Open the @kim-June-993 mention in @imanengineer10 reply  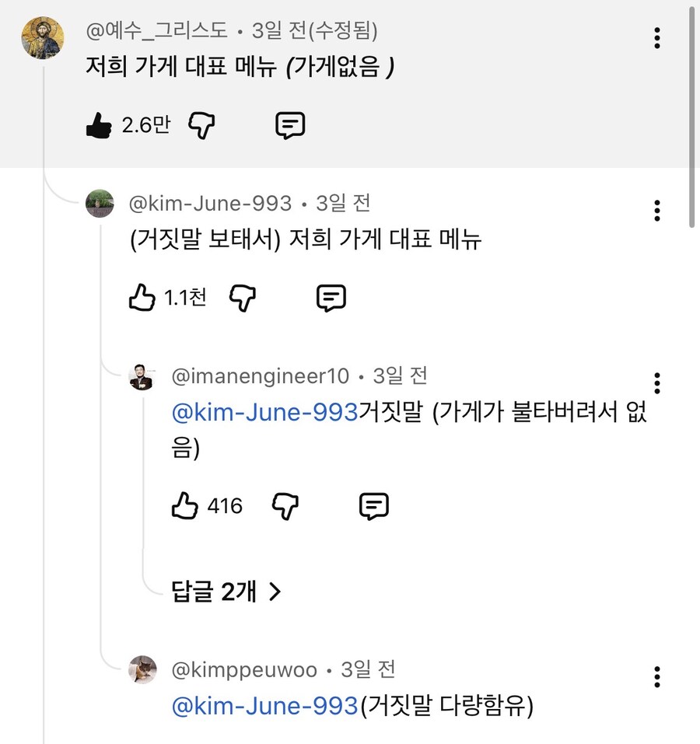(x=264, y=413)
